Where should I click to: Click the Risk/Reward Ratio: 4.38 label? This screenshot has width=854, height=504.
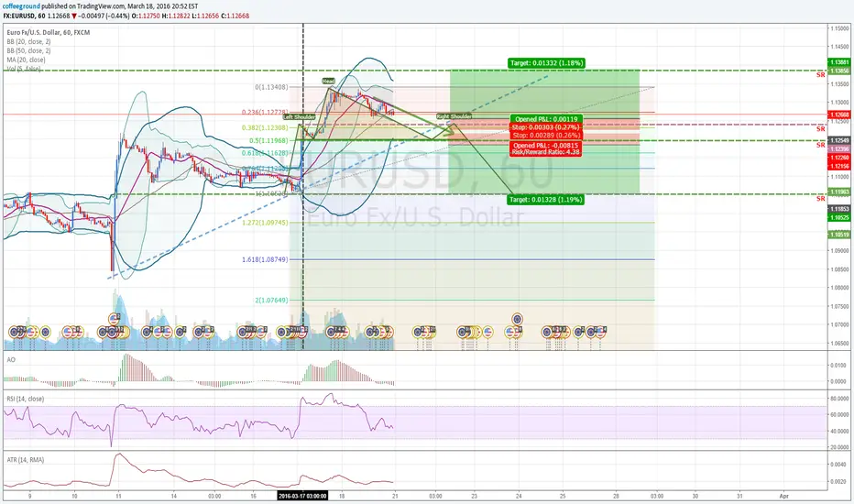tap(546, 152)
